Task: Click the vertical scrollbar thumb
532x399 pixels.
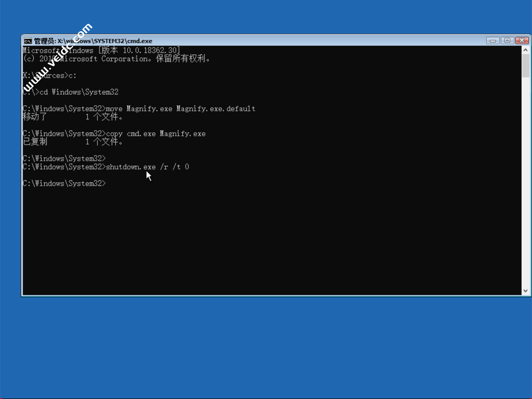Action: click(x=525, y=65)
